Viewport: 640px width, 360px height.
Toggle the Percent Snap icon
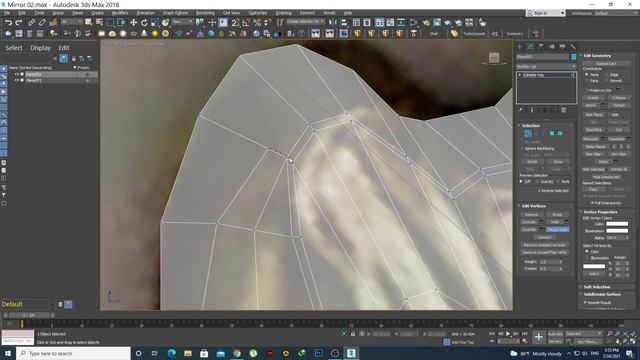pos(257,22)
